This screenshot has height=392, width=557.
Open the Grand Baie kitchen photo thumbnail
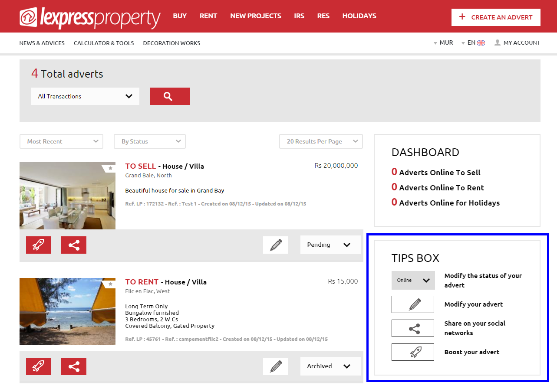tap(67, 196)
